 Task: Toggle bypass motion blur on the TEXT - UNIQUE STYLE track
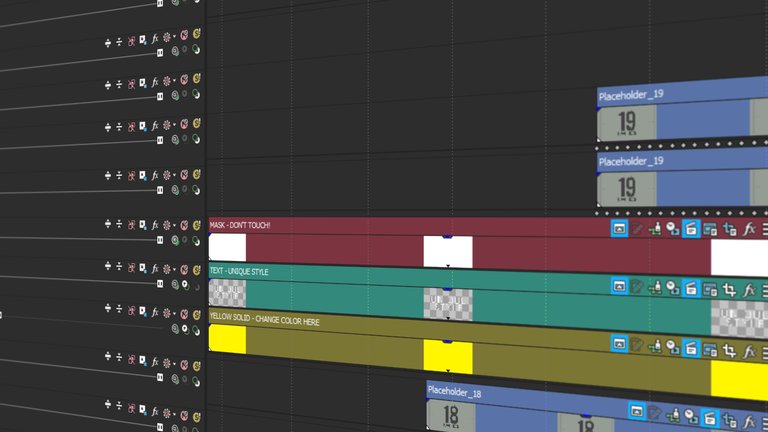pos(131,267)
